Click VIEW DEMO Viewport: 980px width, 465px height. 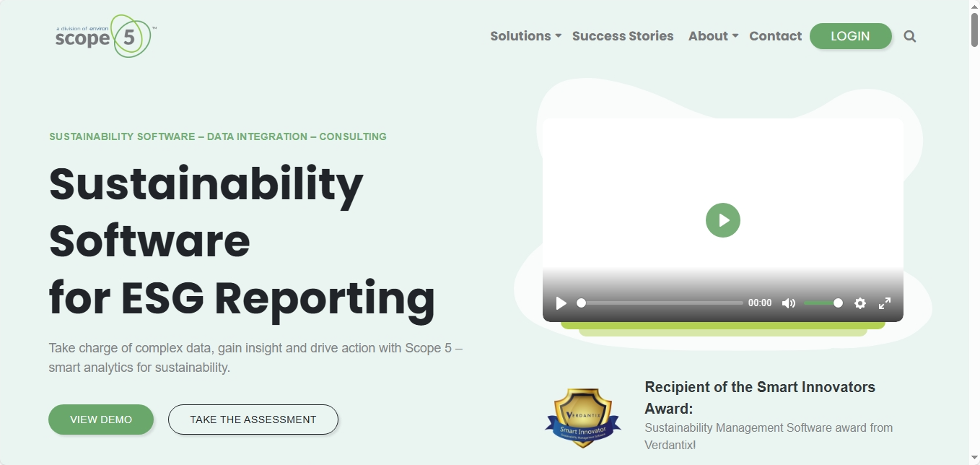101,420
